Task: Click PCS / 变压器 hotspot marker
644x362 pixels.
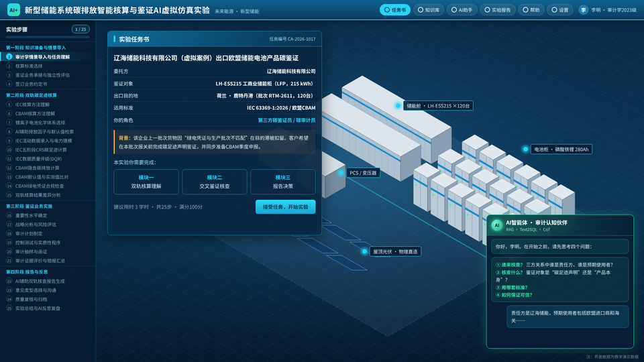Action: pyautogui.click(x=341, y=173)
